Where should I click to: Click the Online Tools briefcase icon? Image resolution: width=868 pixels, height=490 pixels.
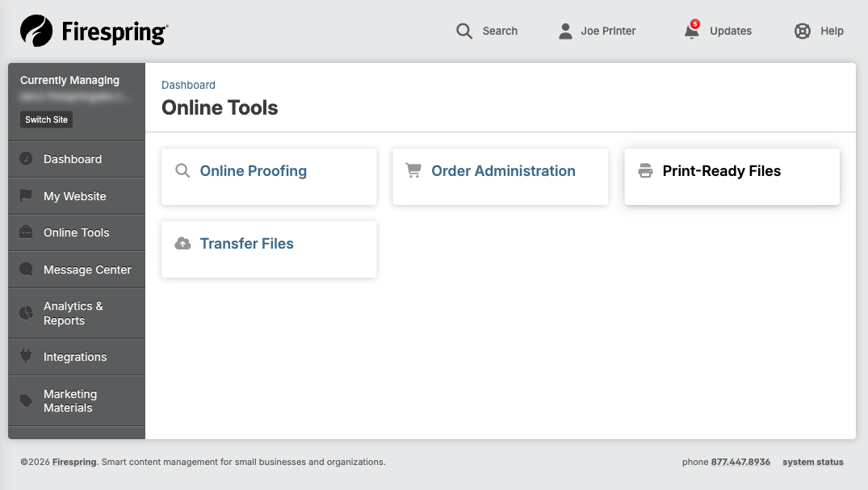(26, 232)
